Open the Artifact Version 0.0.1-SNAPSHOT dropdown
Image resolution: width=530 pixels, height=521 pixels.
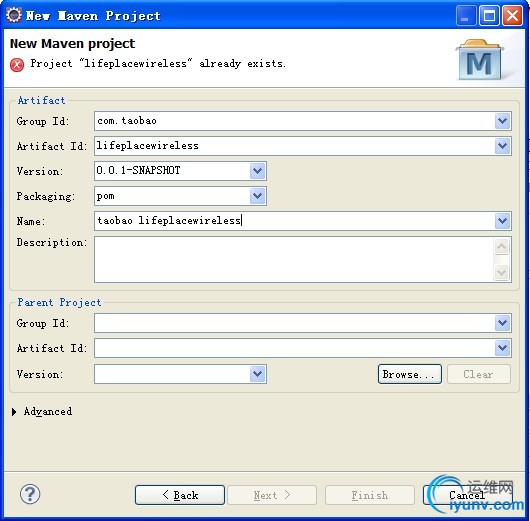click(x=258, y=171)
